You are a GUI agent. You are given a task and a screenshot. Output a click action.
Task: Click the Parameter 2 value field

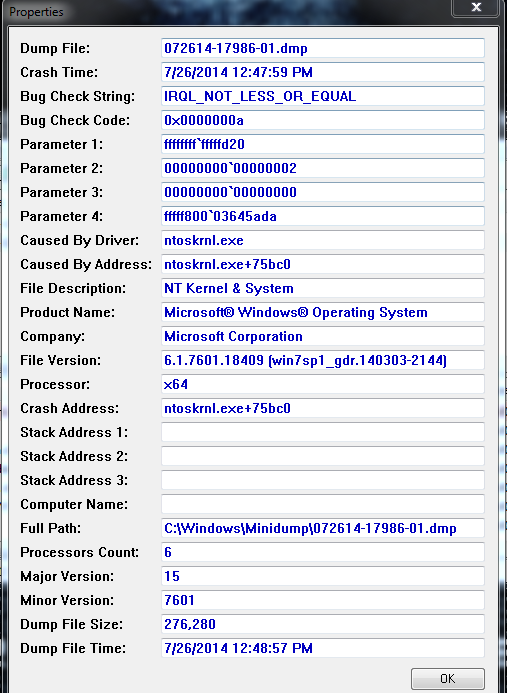click(x=323, y=168)
